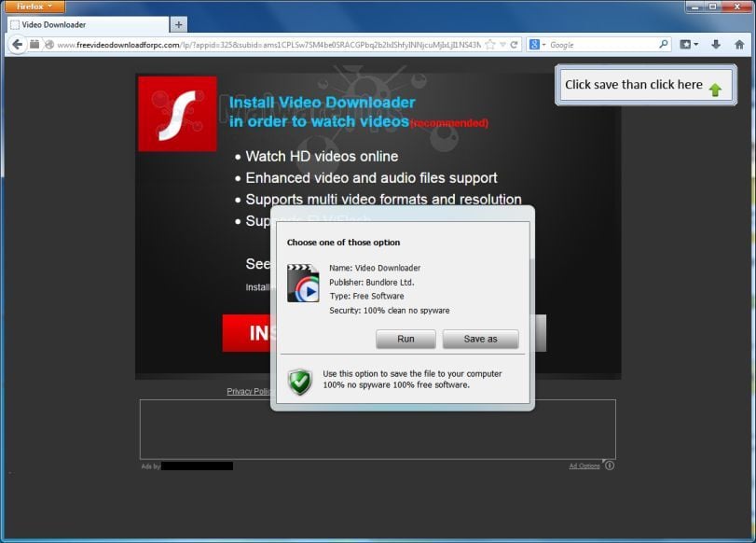
Task: Open a new tab with plus button
Action: (178, 24)
